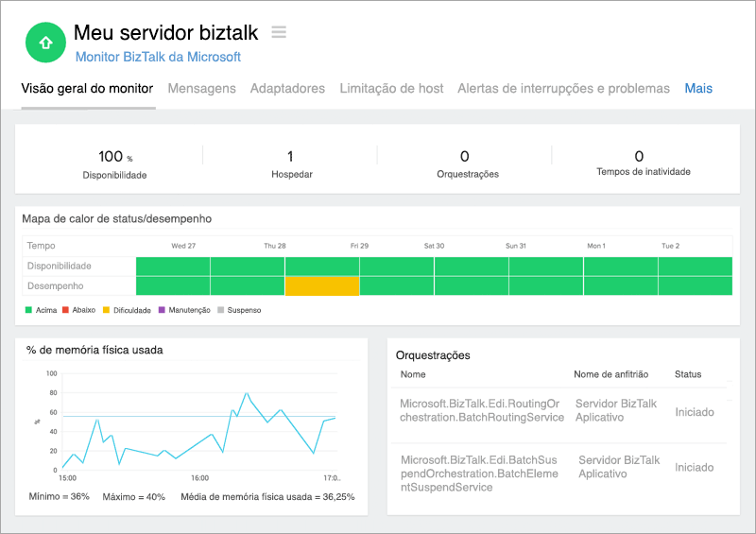
Task: Click the Meu servidor biztalk title
Action: point(166,32)
